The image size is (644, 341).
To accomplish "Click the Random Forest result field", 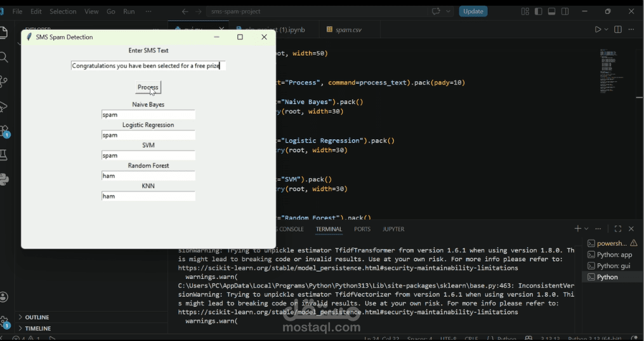I will tap(148, 176).
